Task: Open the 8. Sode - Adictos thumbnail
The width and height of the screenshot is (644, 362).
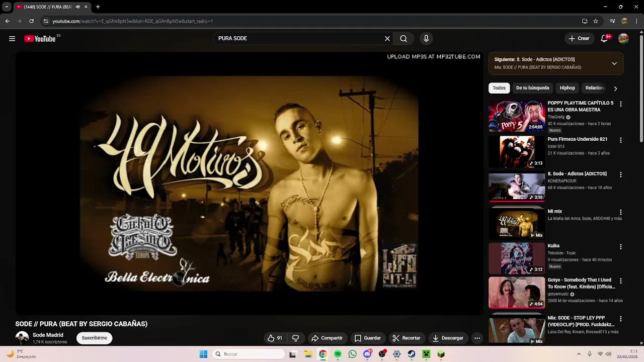Action: point(517,187)
